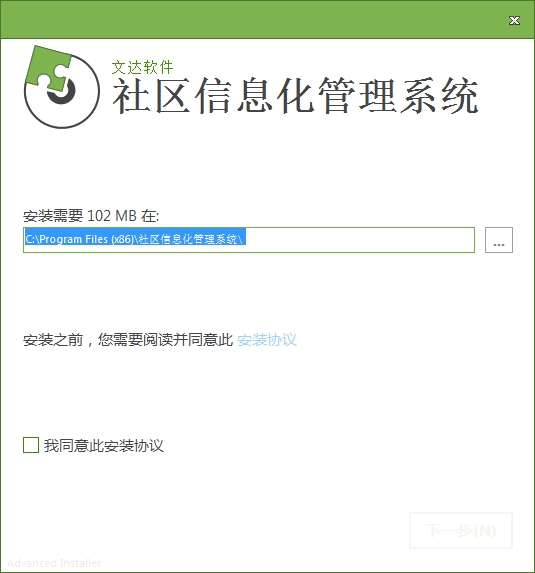Click the 102 MB size value

pyautogui.click(x=112, y=216)
